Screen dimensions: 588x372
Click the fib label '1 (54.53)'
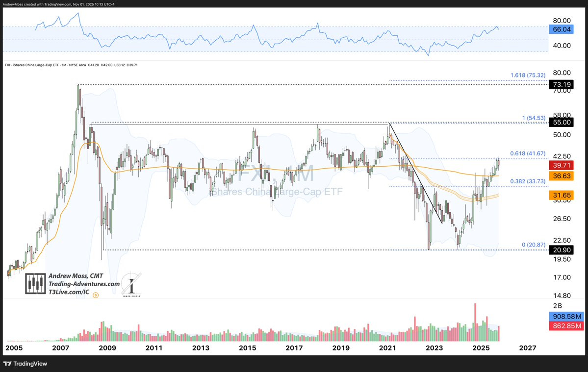click(x=534, y=118)
